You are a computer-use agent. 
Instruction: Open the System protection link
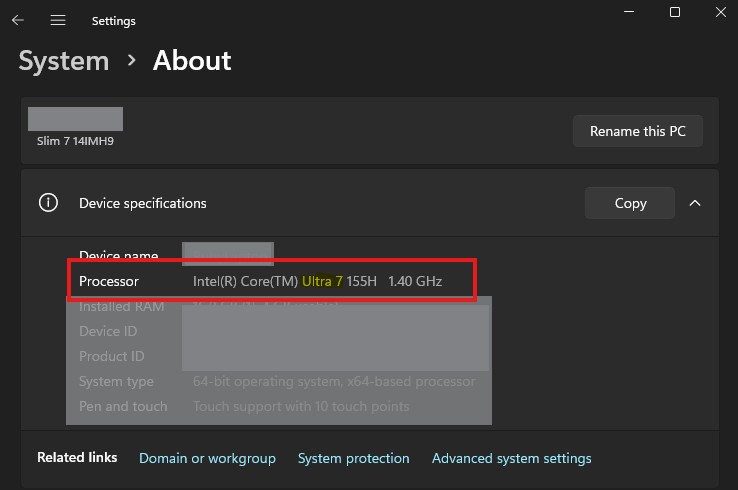[x=353, y=458]
